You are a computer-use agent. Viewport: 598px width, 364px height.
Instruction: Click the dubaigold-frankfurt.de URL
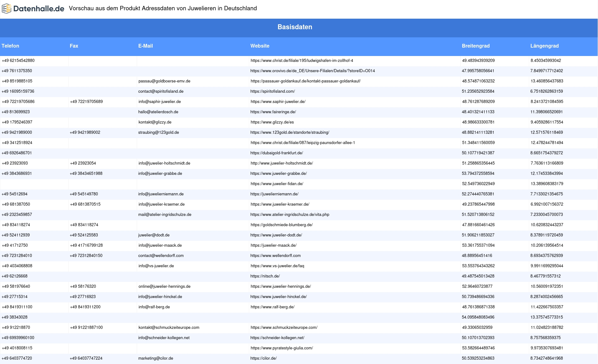277,153
